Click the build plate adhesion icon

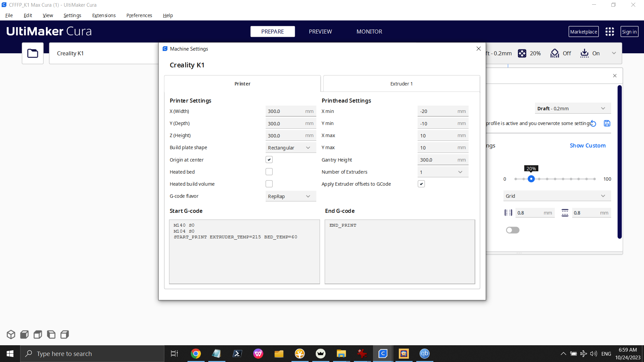(584, 53)
